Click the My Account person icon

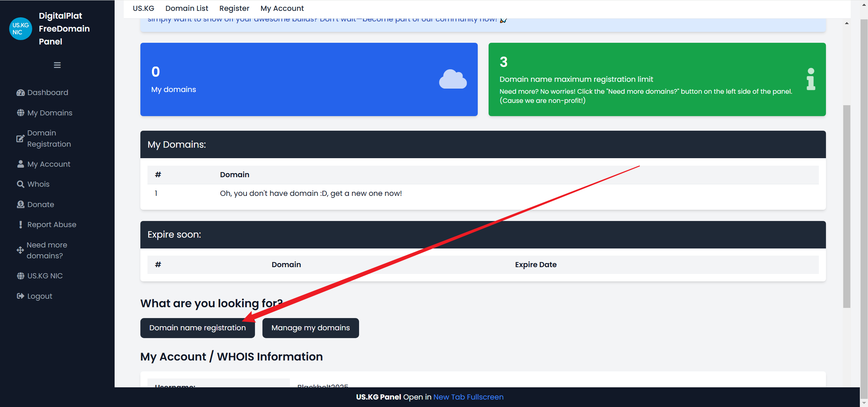coord(21,164)
